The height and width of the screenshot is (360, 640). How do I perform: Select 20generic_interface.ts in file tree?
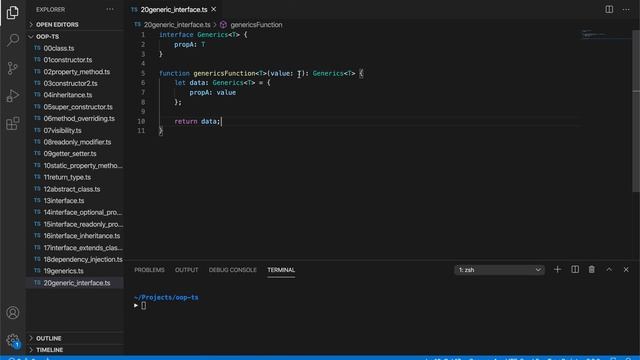click(75, 283)
